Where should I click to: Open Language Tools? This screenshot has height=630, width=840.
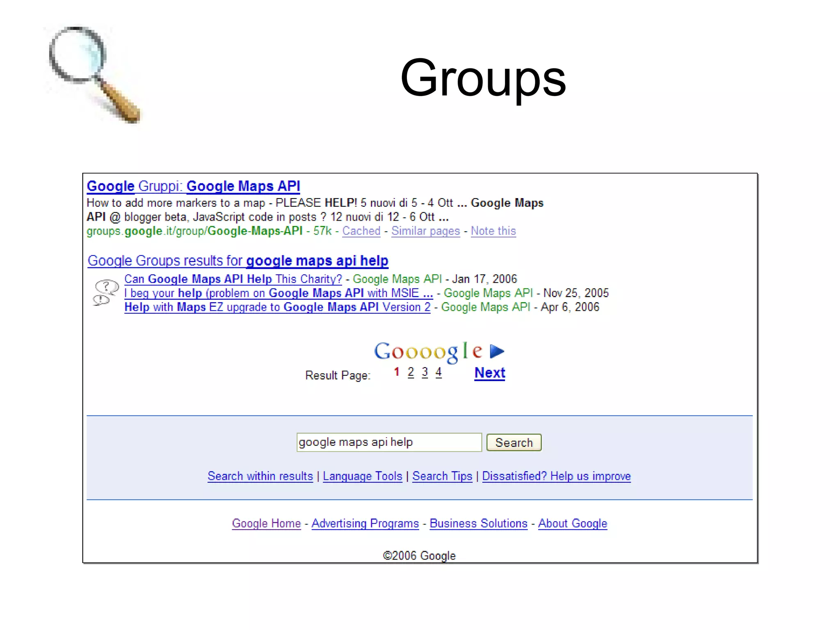pos(363,476)
